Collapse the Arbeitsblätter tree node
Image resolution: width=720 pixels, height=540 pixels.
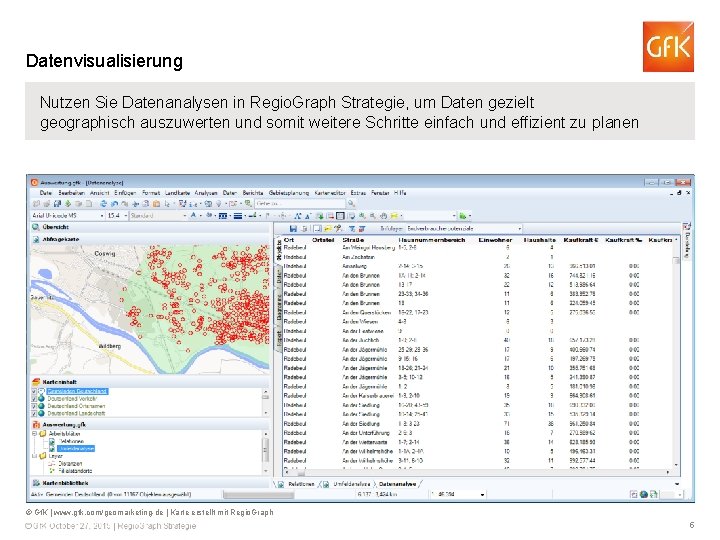(34, 433)
